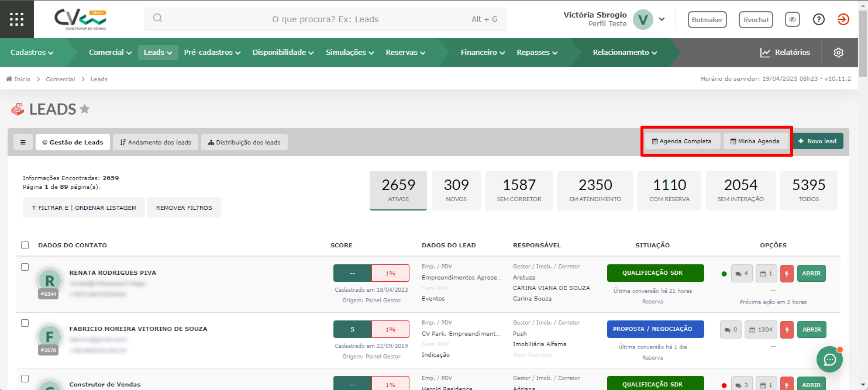Expand the Disponibilidade menu
This screenshot has height=390, width=868.
pos(283,53)
